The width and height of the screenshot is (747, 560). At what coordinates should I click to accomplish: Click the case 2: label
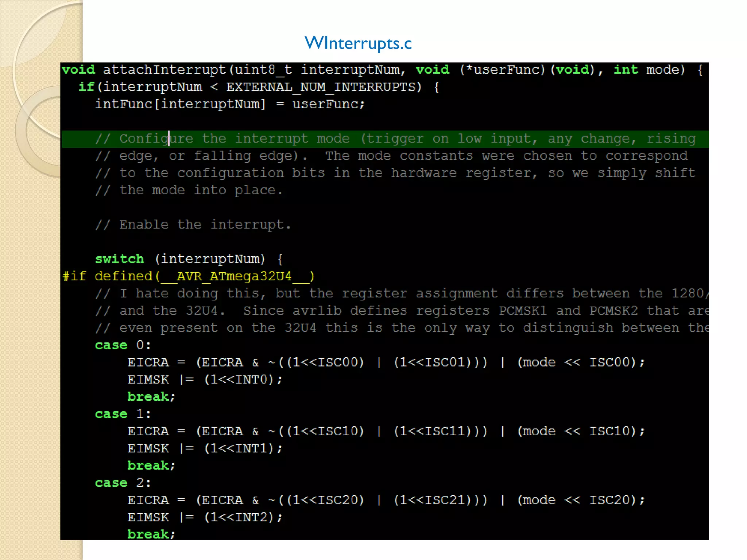click(123, 483)
